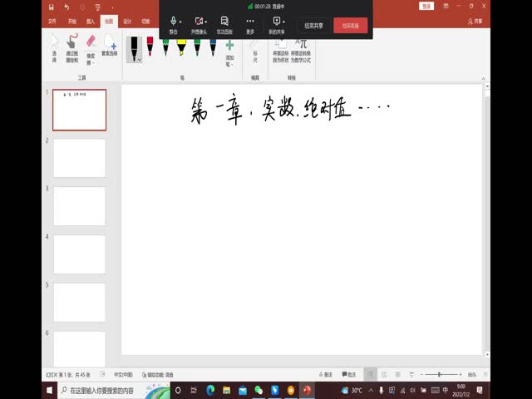Click the red End Live button
Screen dimensions: 532x399
click(x=351, y=26)
